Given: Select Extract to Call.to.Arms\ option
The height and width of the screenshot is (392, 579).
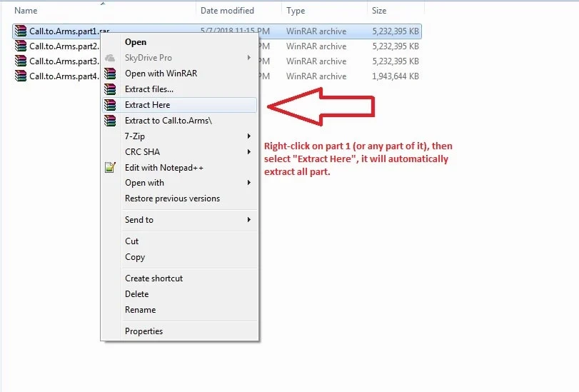Looking at the screenshot, I should 168,121.
